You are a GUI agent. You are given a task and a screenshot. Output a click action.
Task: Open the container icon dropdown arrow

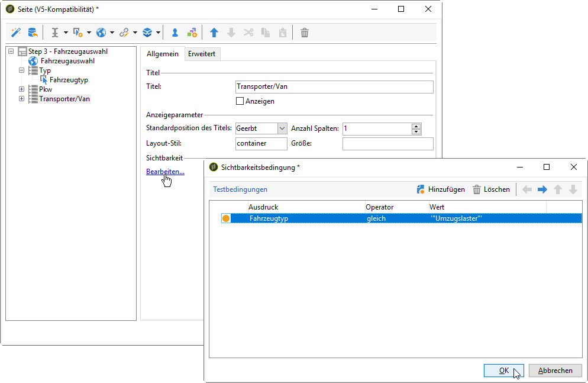[158, 33]
